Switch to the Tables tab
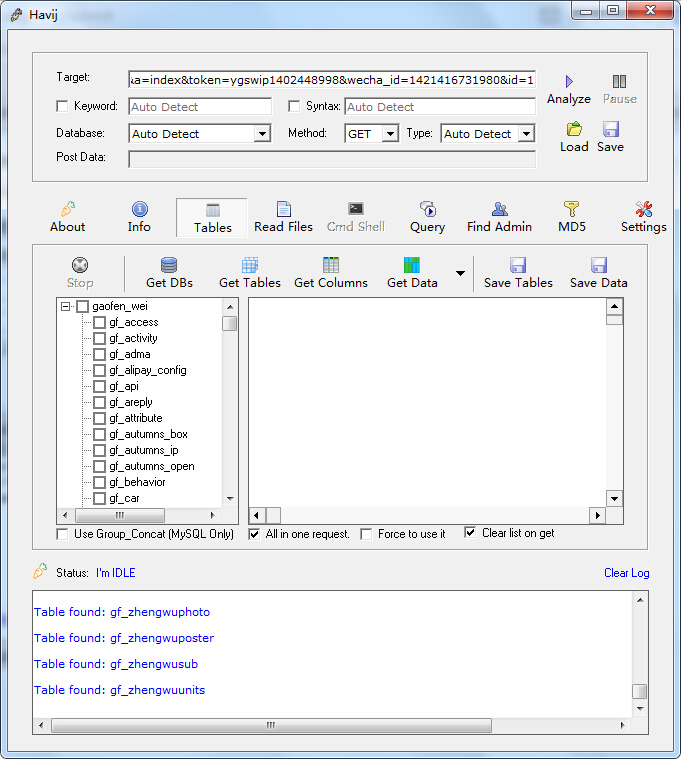Screen dimensions: 681x759 [x=212, y=218]
